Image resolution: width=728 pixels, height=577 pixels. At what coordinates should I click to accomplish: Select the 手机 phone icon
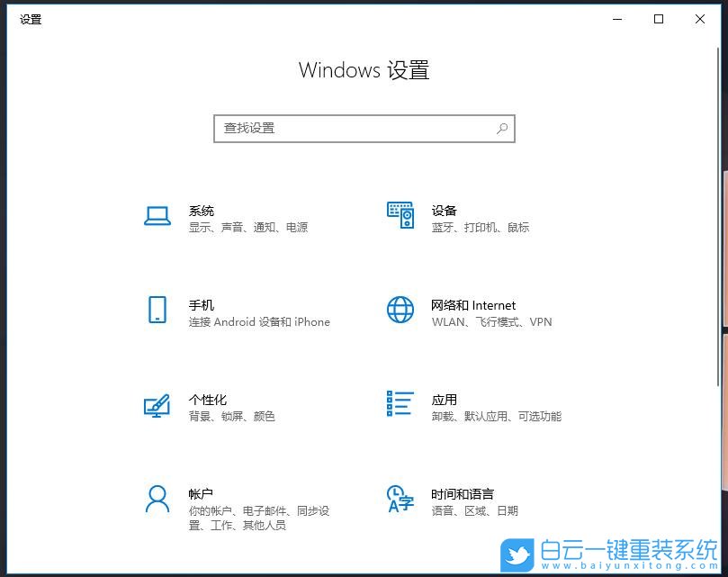(x=157, y=311)
